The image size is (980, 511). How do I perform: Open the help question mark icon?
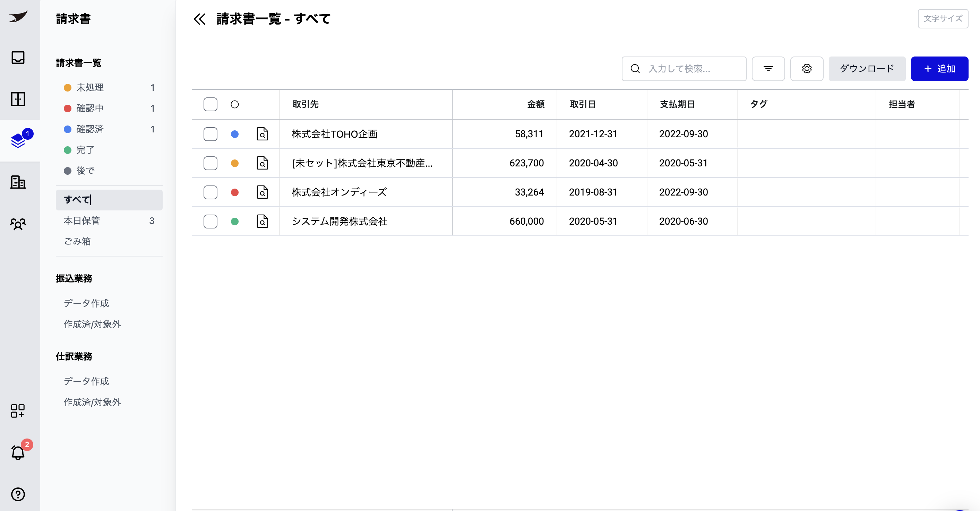coord(18,494)
